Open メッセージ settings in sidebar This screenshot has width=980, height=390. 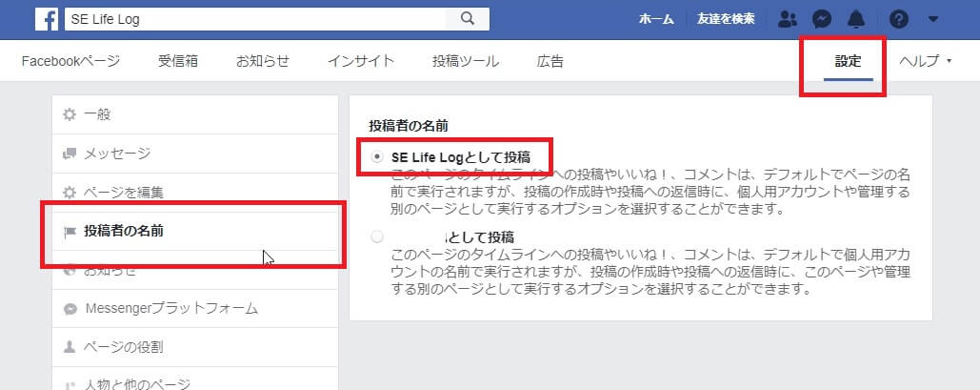(116, 153)
